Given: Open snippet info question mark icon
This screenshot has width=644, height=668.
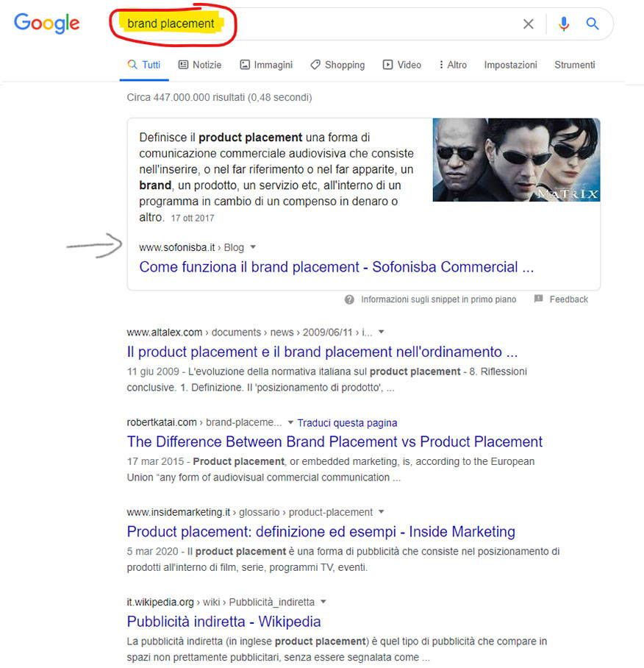Looking at the screenshot, I should tap(349, 299).
